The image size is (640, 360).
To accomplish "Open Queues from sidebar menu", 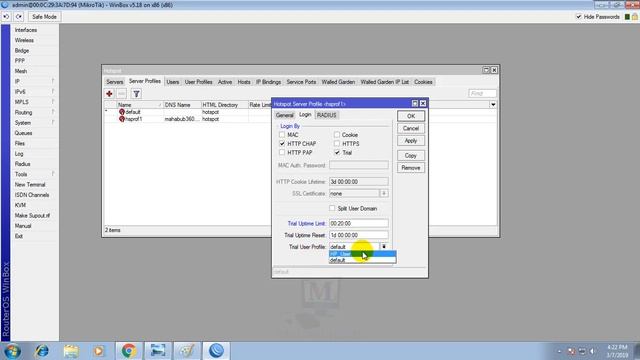I will click(x=23, y=133).
